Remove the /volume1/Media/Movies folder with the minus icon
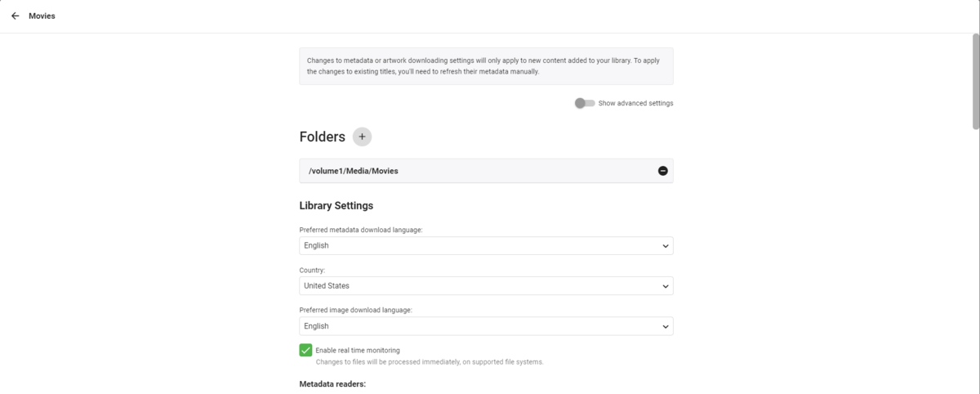Viewport: 980px width, 394px height. [x=662, y=171]
